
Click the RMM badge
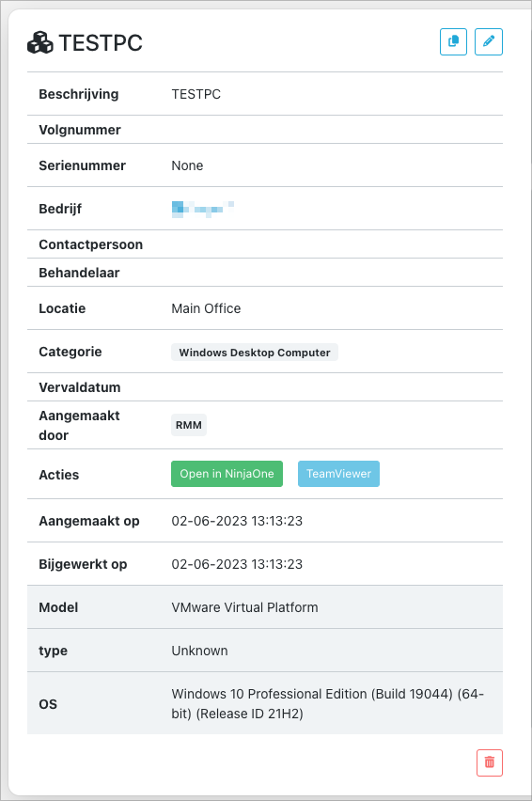188,425
